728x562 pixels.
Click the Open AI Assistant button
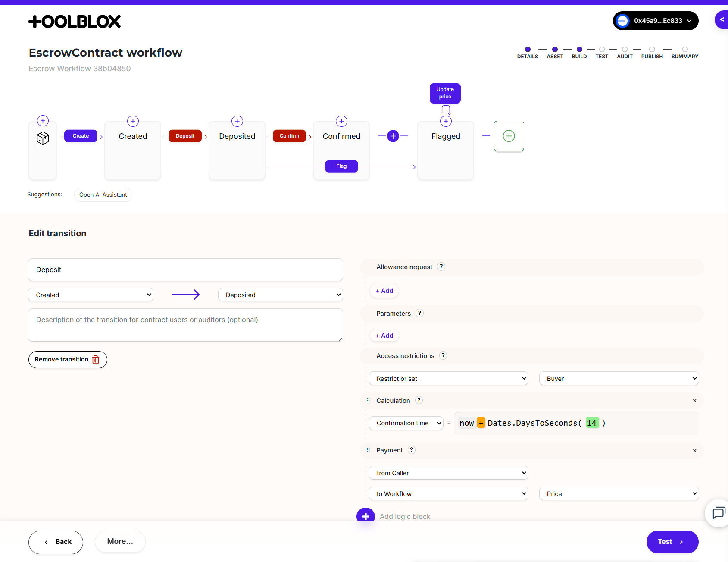103,195
